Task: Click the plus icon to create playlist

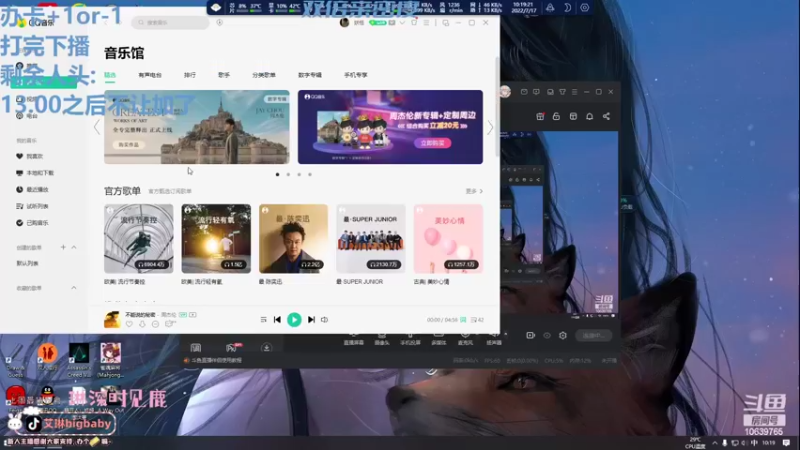Action: [x=63, y=247]
